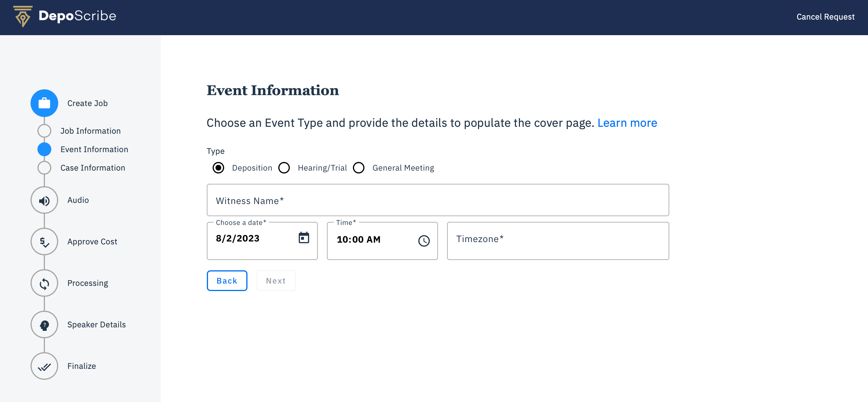
Task: Go to the Case Information step
Action: pos(93,168)
